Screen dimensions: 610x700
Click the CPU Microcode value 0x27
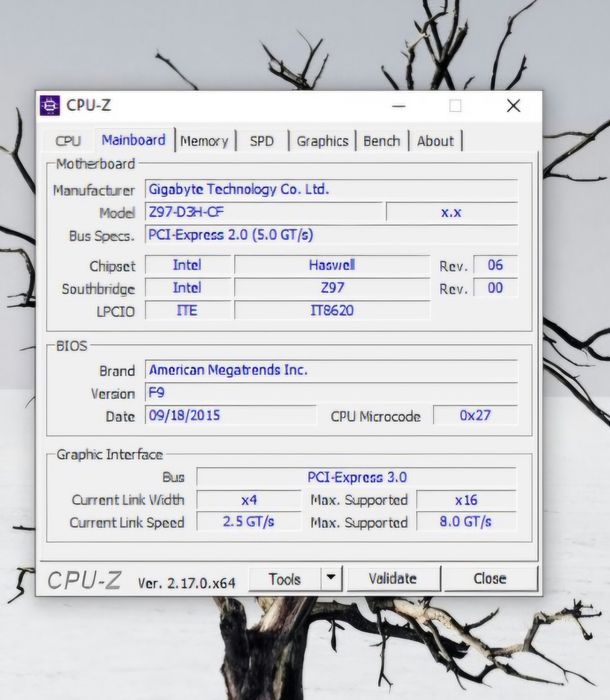click(x=475, y=416)
